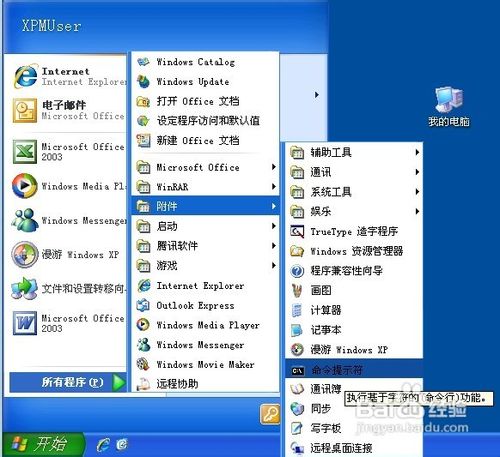
Task: Open the 娱乐 folder entry
Action: point(354,212)
